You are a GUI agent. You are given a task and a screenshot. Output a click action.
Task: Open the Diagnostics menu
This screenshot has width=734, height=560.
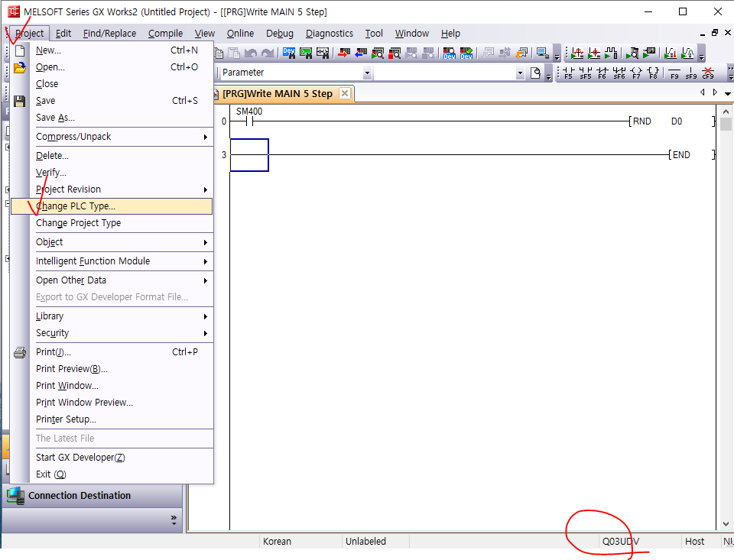(x=329, y=33)
